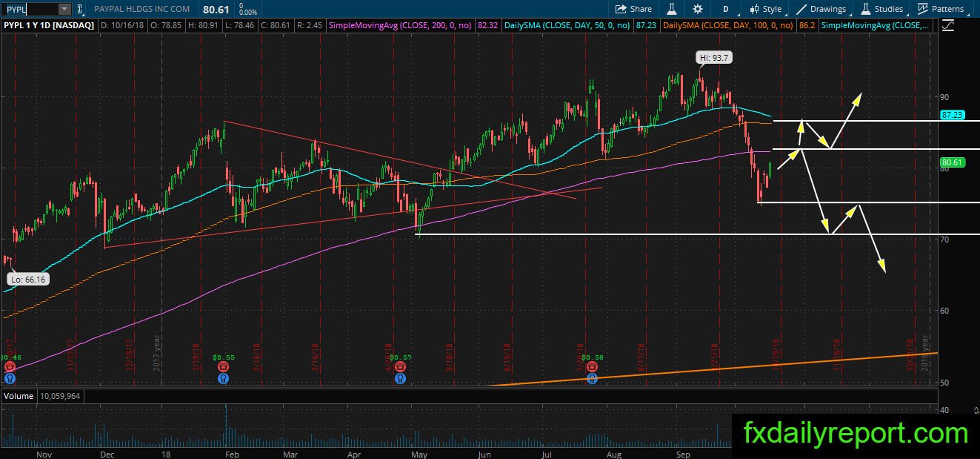Click the earnings phone icon near $0.55
The width and height of the screenshot is (980, 459).
[223, 367]
